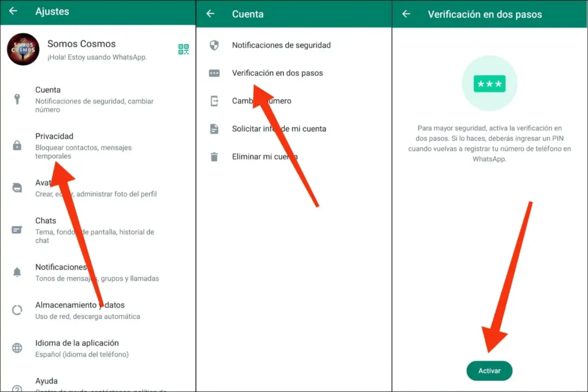Screen dimensions: 588x392
Task: Click 'Español (idioma del teléfono)' subtitle
Action: pyautogui.click(x=82, y=354)
